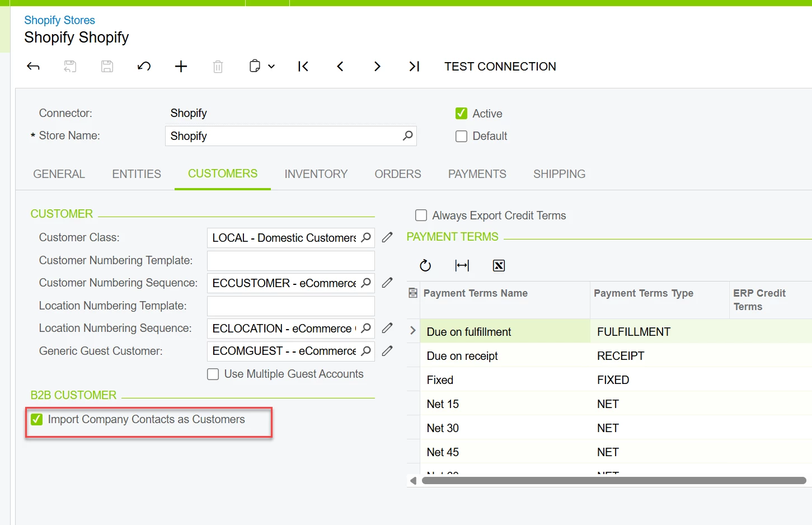
Task: Click ERP Credit Terms column header
Action: tap(760, 300)
